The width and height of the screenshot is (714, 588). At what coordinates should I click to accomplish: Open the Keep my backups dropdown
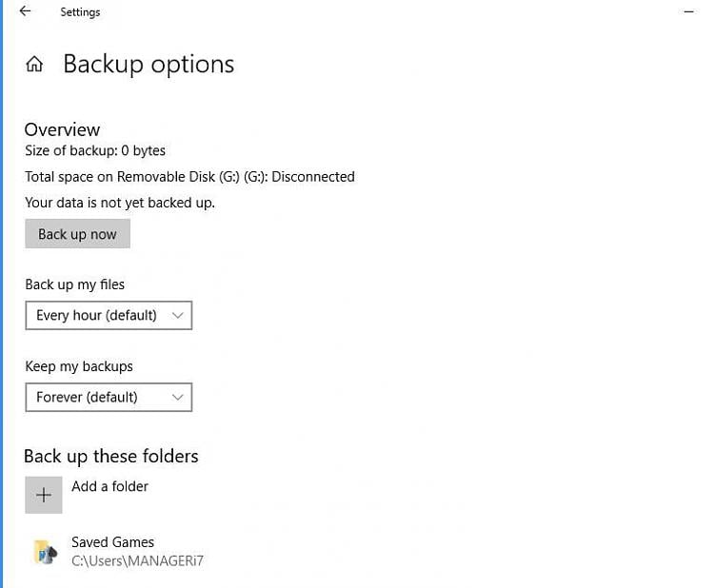pyautogui.click(x=109, y=397)
